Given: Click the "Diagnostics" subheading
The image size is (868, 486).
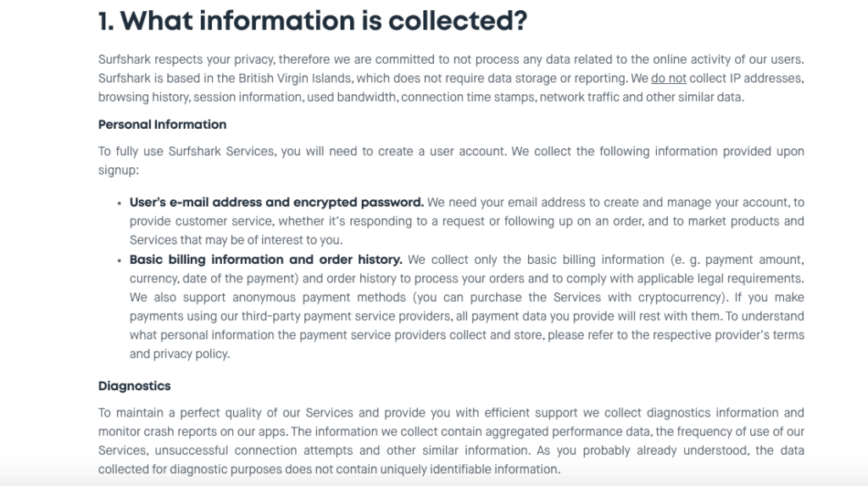Looking at the screenshot, I should click(134, 386).
